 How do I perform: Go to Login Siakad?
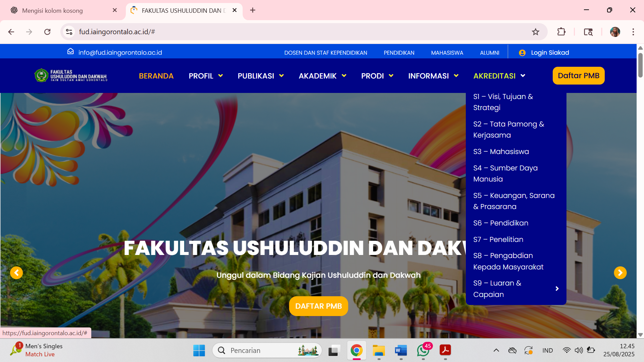pos(550,53)
